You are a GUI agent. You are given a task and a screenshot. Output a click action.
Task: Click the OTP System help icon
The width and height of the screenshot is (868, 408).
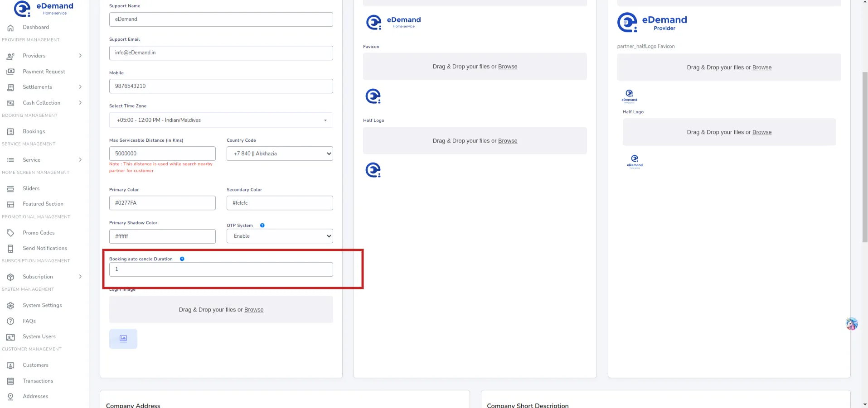(262, 226)
